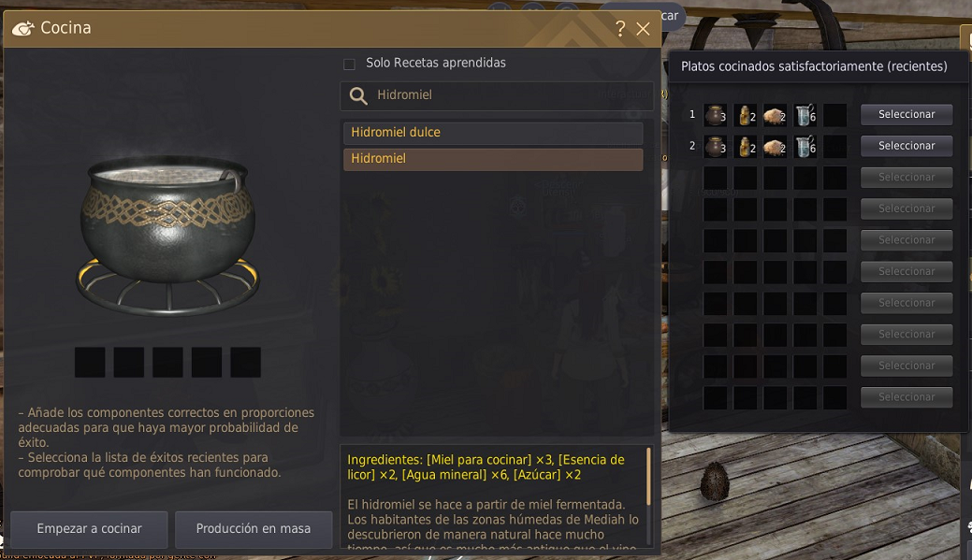This screenshot has width=972, height=560.
Task: Click the honey jar icon in row 2
Action: [716, 146]
